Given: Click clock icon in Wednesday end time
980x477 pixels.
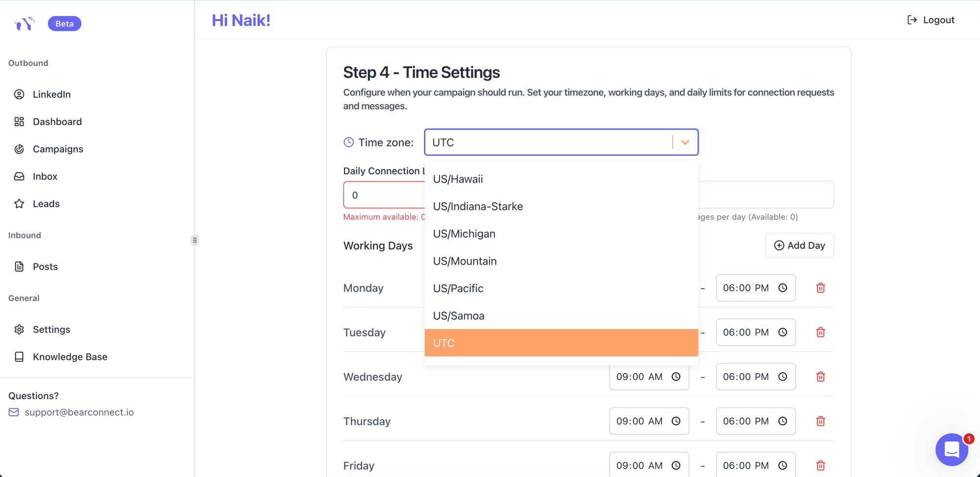Looking at the screenshot, I should (x=783, y=377).
